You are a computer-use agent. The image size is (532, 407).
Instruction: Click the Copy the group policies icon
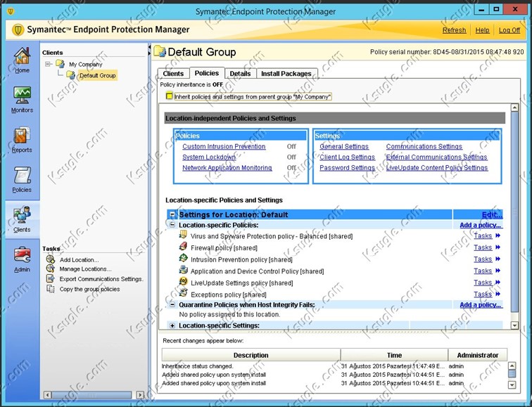(51, 289)
